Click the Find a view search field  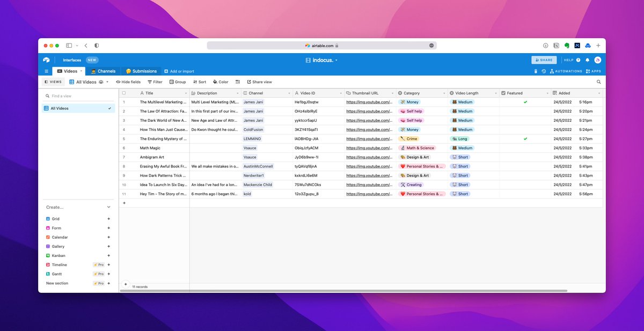pos(79,96)
